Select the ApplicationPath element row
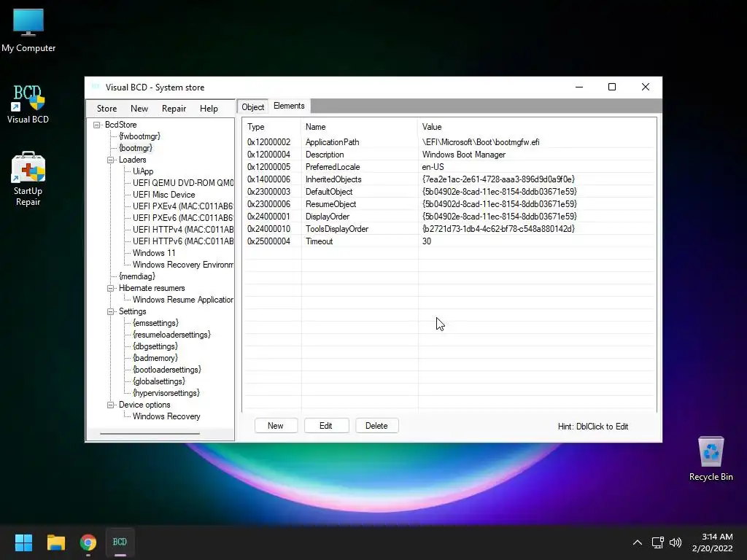The image size is (747, 560). point(449,142)
